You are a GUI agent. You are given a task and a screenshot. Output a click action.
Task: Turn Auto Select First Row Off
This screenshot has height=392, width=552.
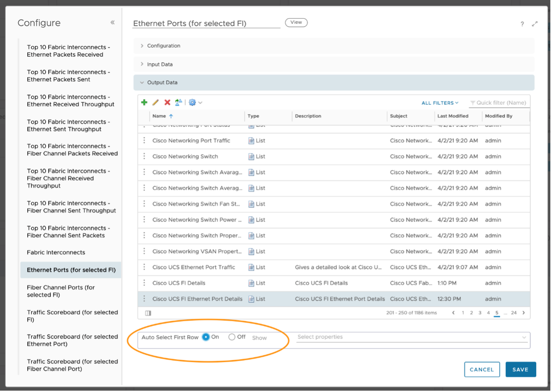(232, 337)
